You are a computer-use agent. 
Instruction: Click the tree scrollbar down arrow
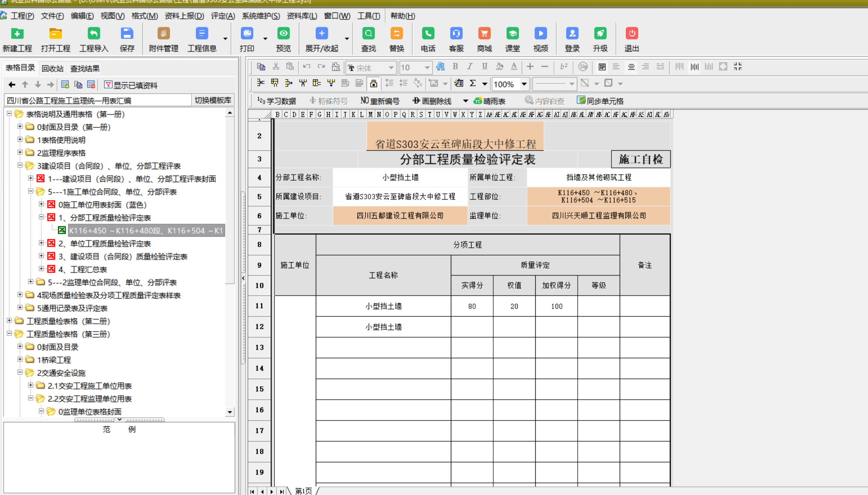pos(230,412)
